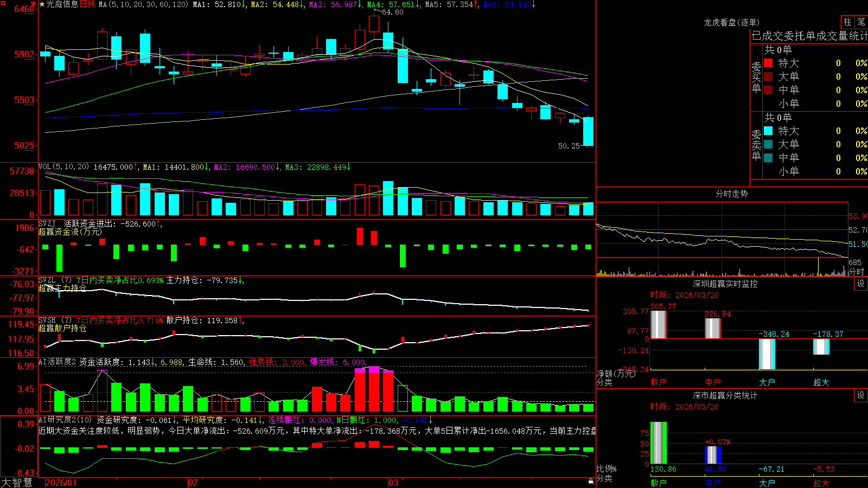
Task: Click the 5982 price axis label
Action: [24, 54]
